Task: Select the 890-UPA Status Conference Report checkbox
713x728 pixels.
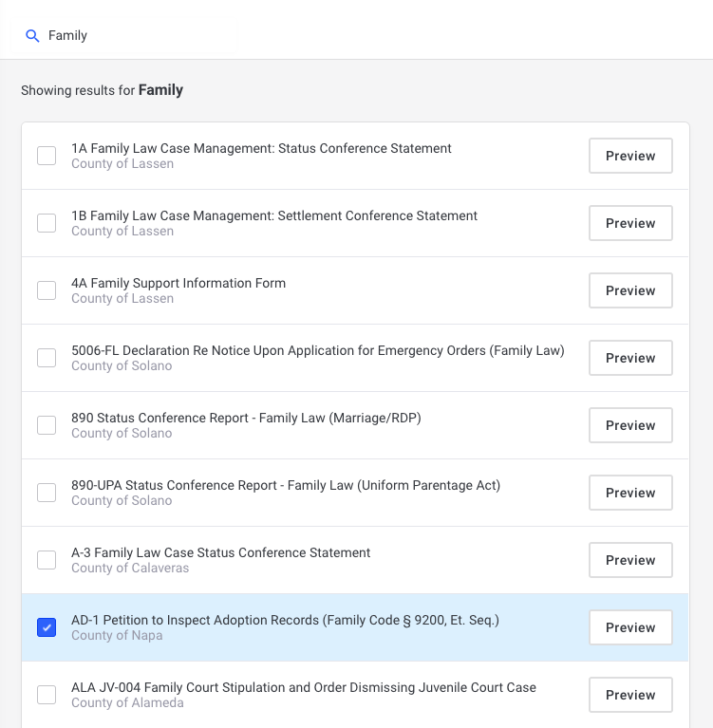Action: [x=47, y=493]
